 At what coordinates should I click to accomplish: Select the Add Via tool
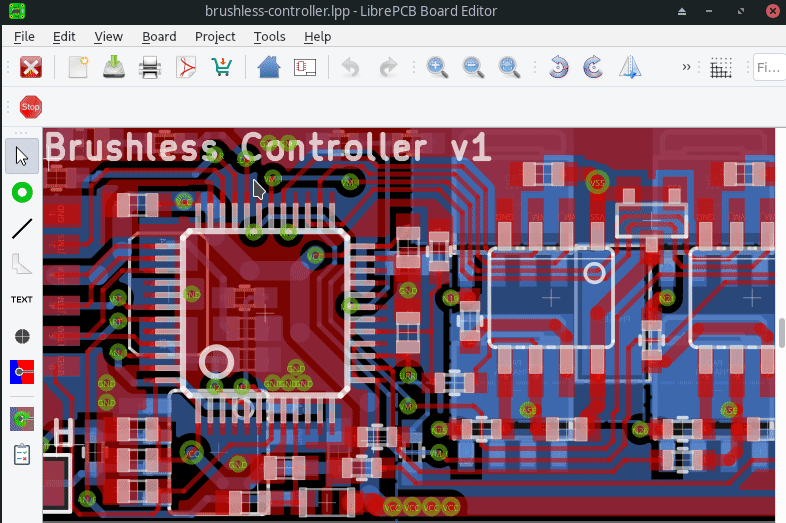click(22, 193)
